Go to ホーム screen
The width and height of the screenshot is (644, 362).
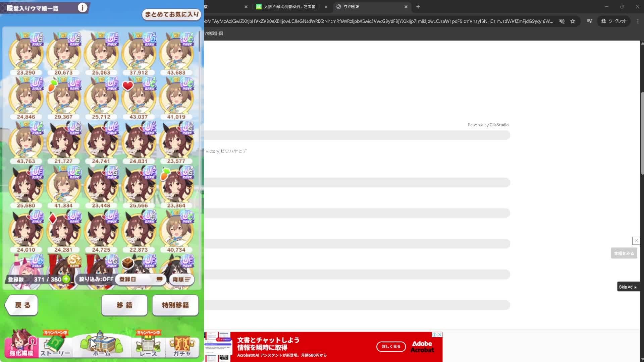point(101,345)
